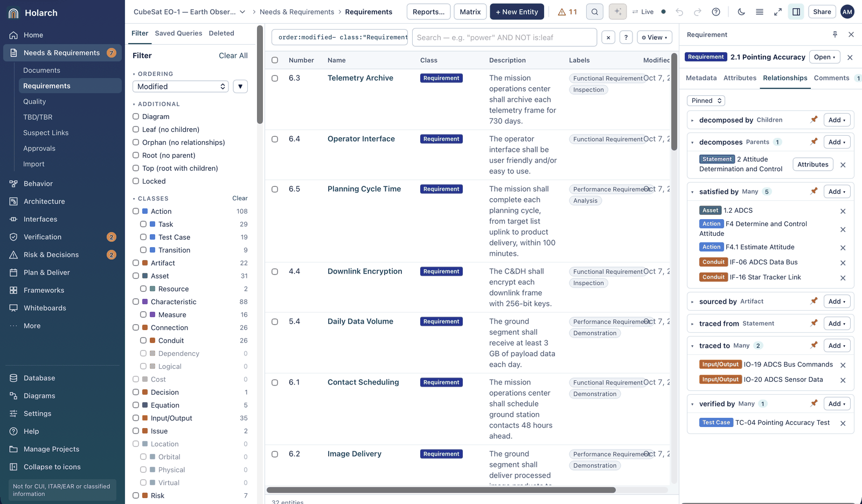
Task: Click the undo arrow icon
Action: 679,12
